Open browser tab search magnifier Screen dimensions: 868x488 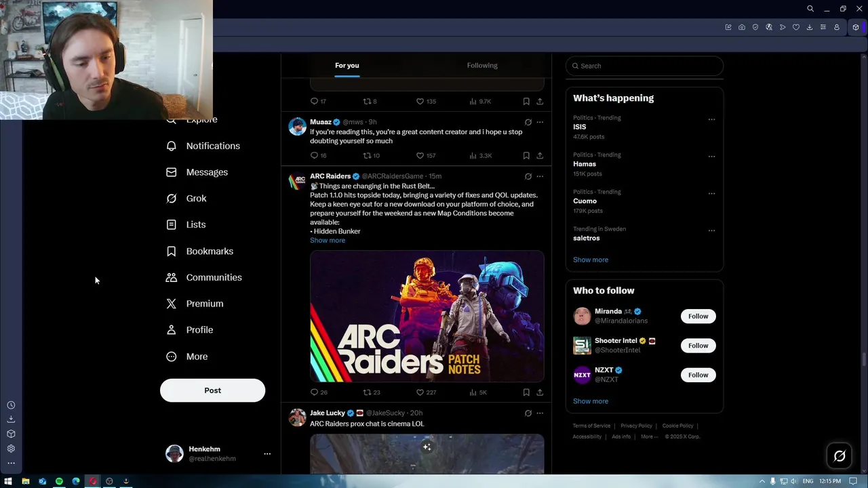click(810, 9)
